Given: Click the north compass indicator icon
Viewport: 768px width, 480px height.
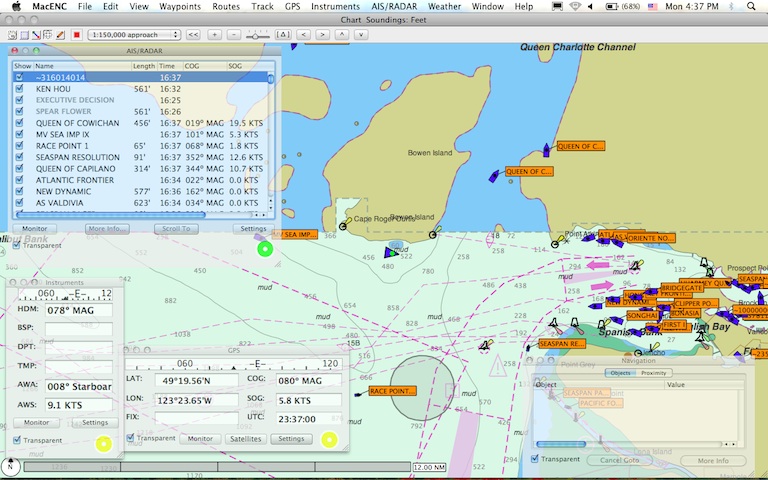Looking at the screenshot, I should [x=11, y=466].
